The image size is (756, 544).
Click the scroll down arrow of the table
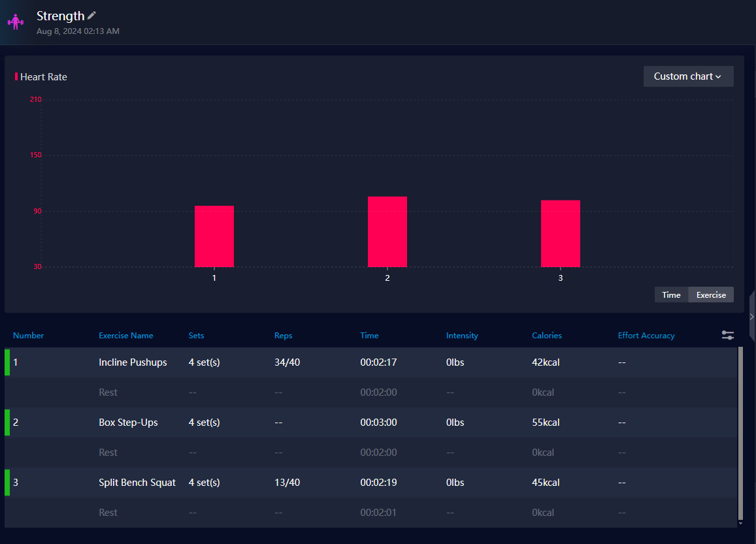pos(740,523)
